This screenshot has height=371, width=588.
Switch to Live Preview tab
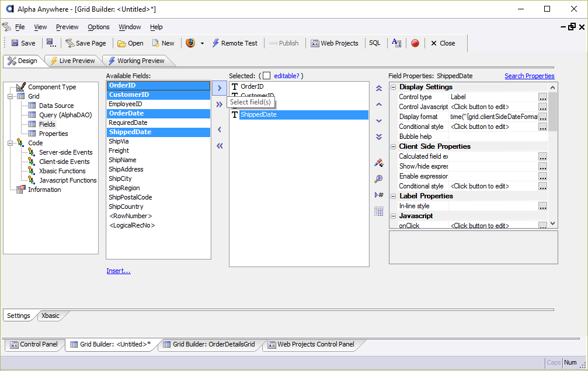(x=73, y=61)
